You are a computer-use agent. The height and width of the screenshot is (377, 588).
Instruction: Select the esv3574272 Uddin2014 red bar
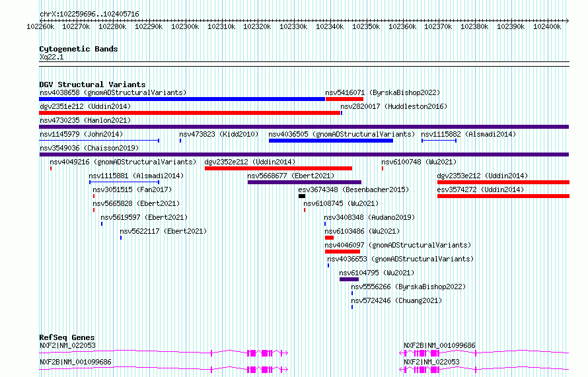tap(503, 196)
